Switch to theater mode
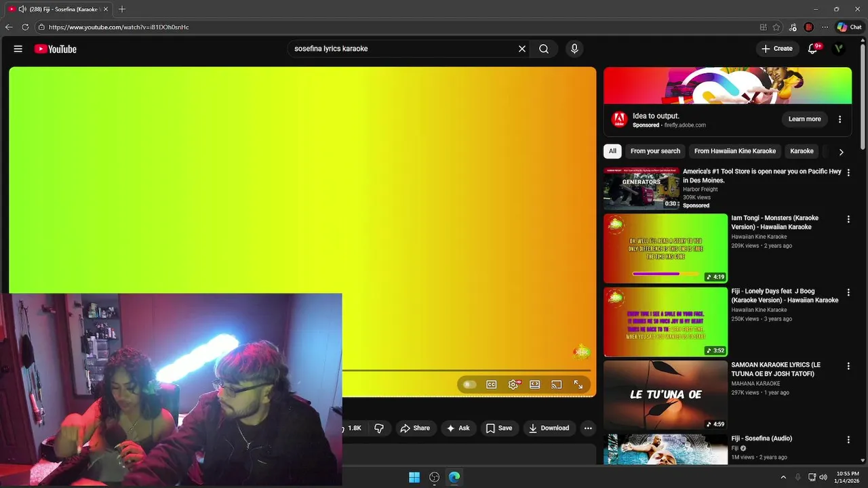Image resolution: width=868 pixels, height=488 pixels. [535, 384]
